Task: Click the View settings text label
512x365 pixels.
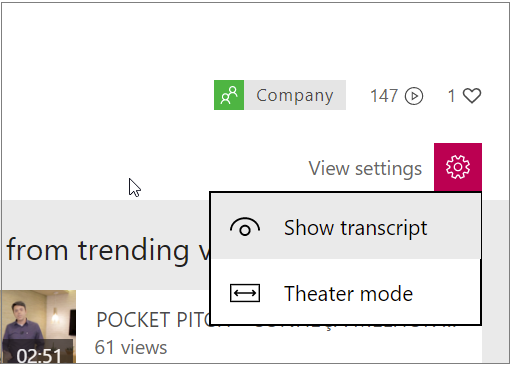Action: point(365,168)
